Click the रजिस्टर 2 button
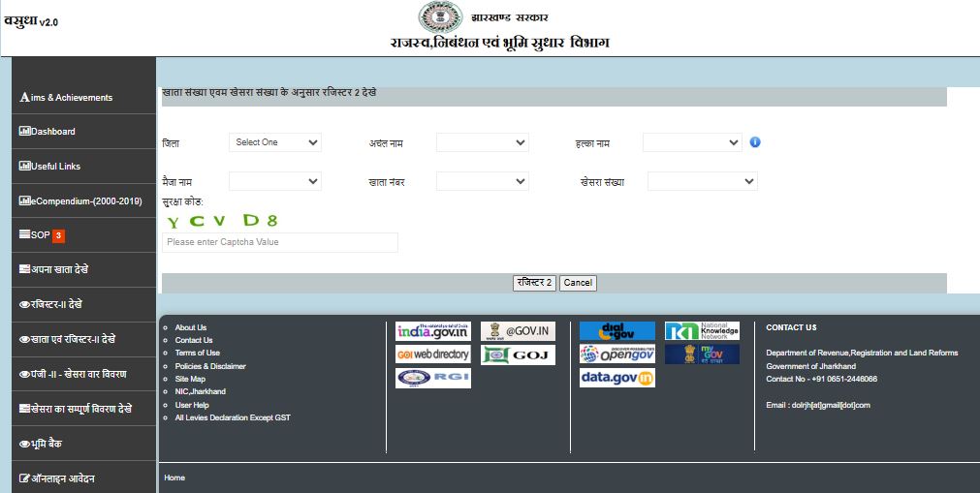 [534, 283]
